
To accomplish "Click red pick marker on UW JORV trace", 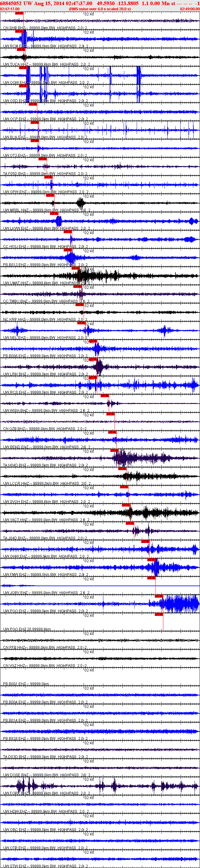I will (x=151, y=578).
